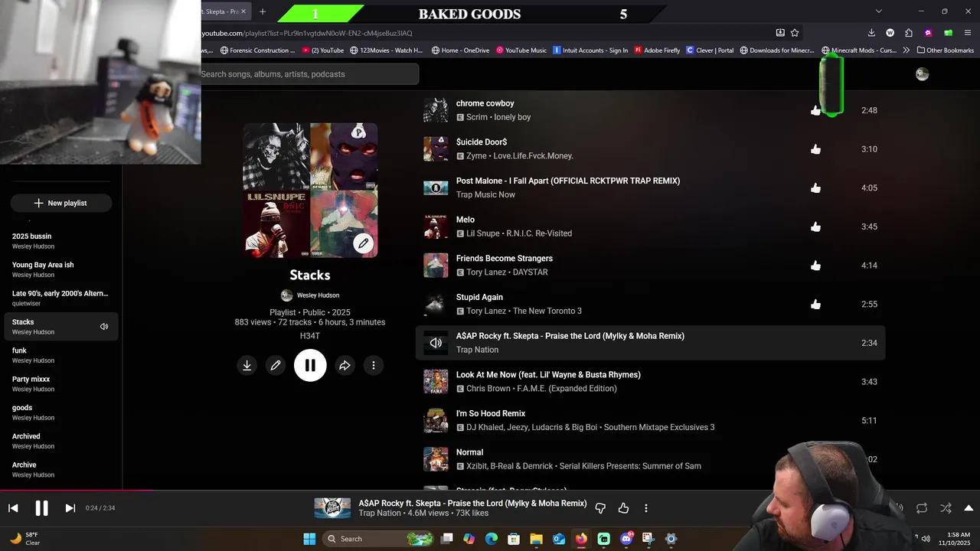Screen dimensions: 980x551
Task: Share the Stacks playlist
Action: pos(345,366)
